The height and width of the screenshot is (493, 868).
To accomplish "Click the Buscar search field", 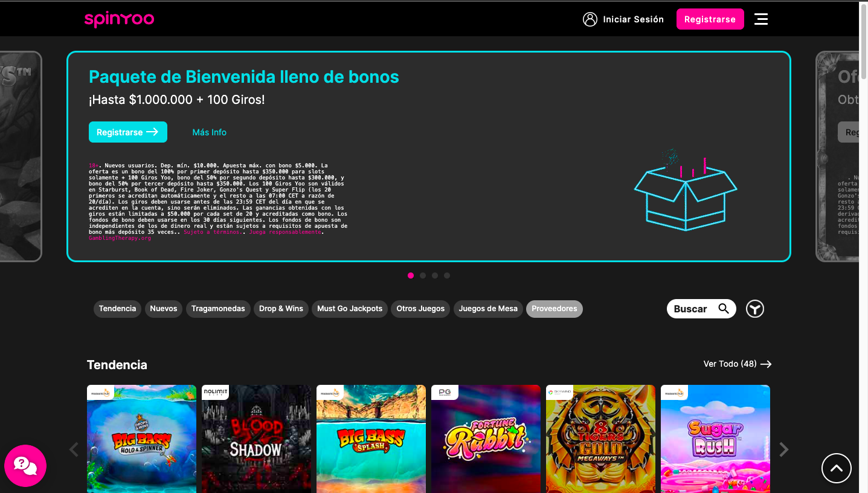I will [701, 309].
